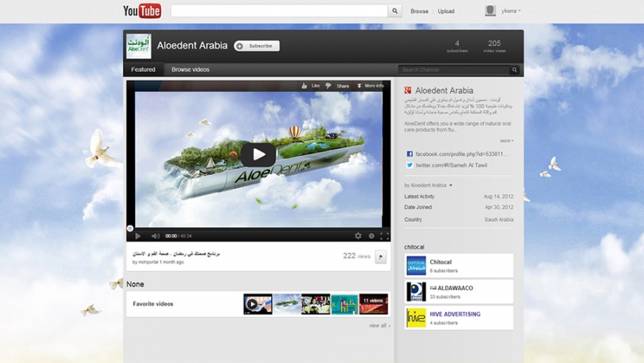Enter fullscreen mode
Screen dimensions: 644x363
tap(384, 236)
